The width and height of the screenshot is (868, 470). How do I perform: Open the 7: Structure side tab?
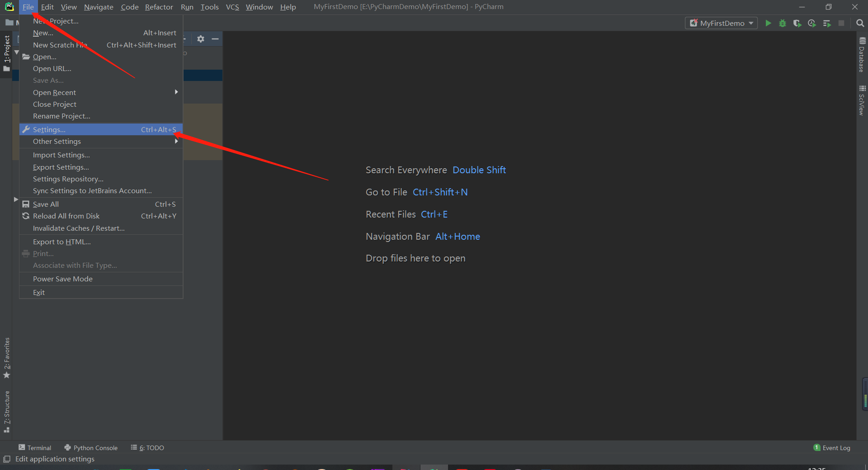click(6, 412)
